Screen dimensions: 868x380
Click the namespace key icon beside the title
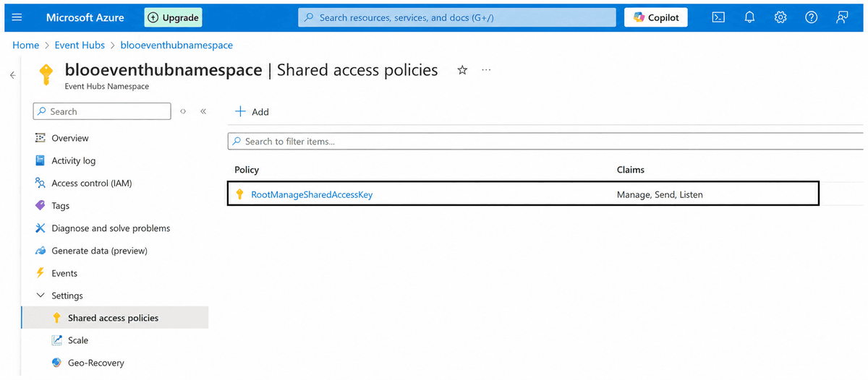[x=46, y=74]
